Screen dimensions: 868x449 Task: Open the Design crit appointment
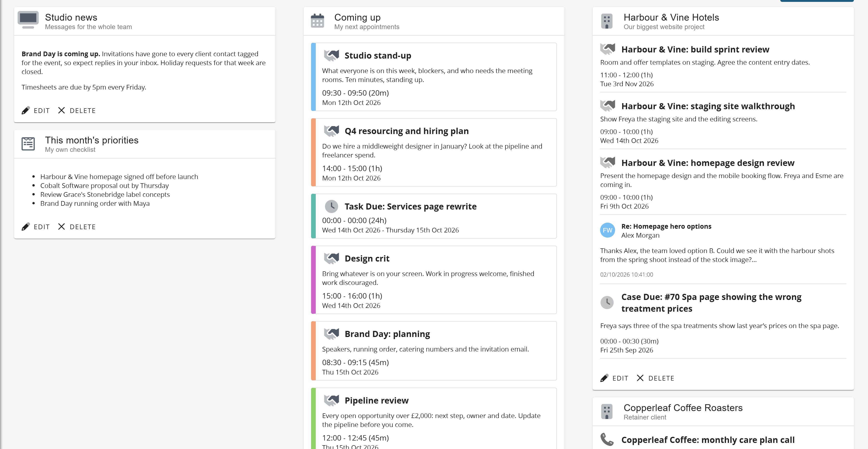[434, 280]
